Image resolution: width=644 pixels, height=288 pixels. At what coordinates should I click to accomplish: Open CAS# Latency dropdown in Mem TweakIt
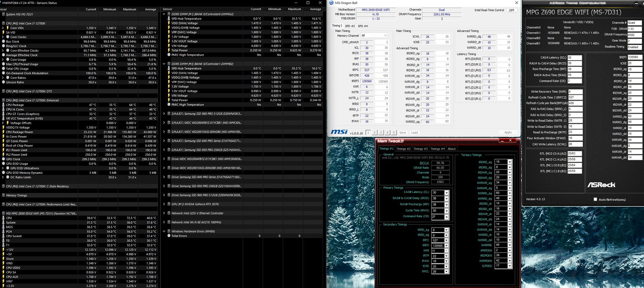click(x=448, y=193)
